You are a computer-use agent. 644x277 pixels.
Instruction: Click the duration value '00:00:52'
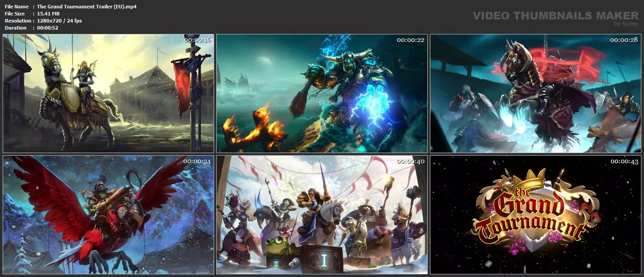pos(48,28)
